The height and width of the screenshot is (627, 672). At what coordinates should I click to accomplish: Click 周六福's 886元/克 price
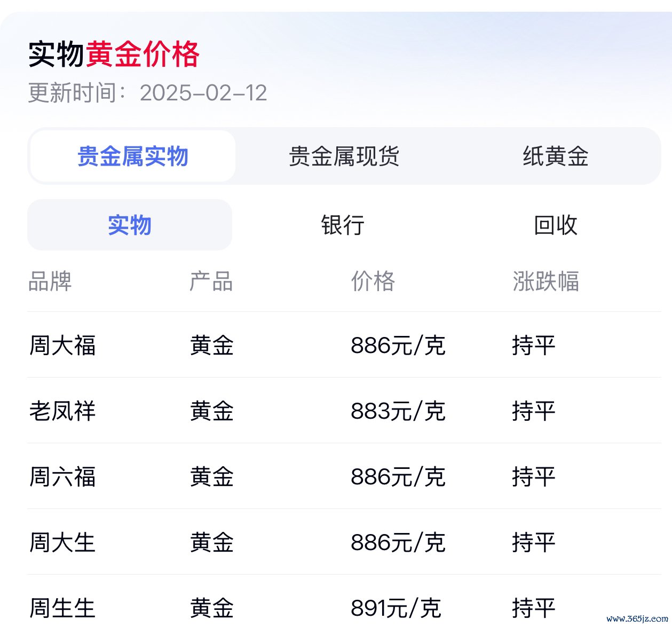398,476
